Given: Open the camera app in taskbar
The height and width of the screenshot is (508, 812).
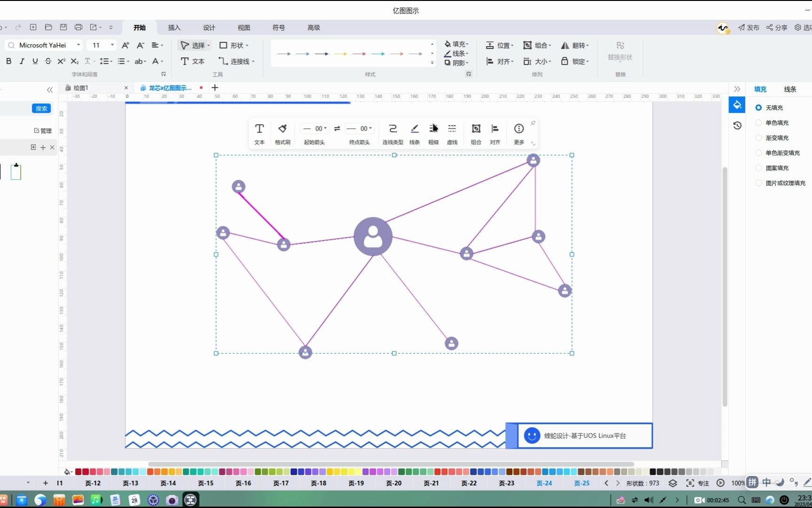Looking at the screenshot, I should tap(172, 500).
